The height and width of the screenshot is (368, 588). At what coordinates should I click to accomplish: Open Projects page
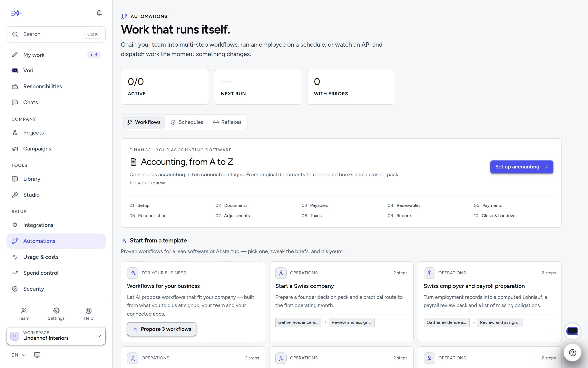[x=56, y=133]
